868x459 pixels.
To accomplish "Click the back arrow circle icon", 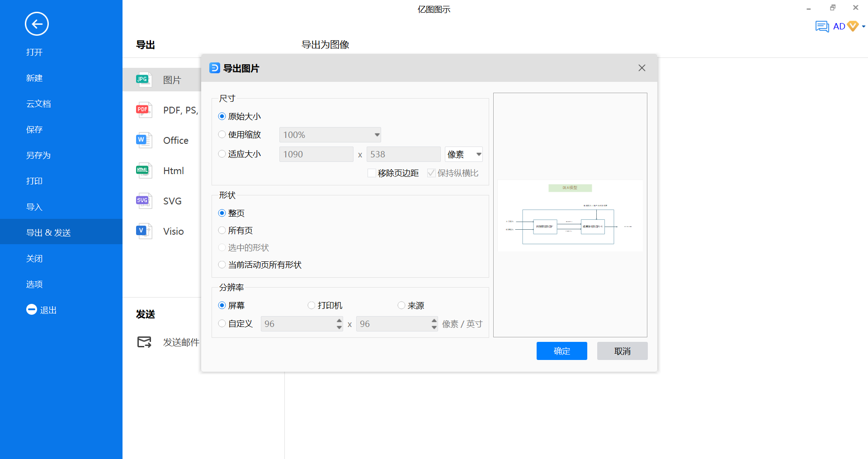I will [37, 24].
